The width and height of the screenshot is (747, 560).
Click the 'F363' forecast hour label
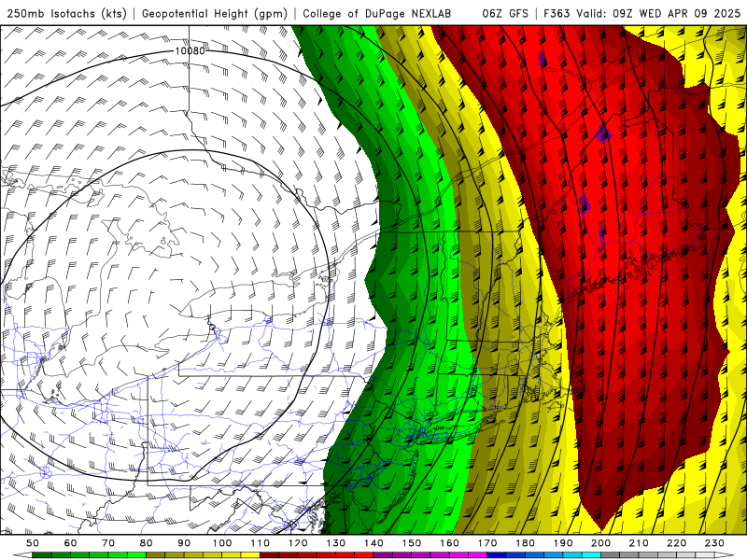pos(557,13)
